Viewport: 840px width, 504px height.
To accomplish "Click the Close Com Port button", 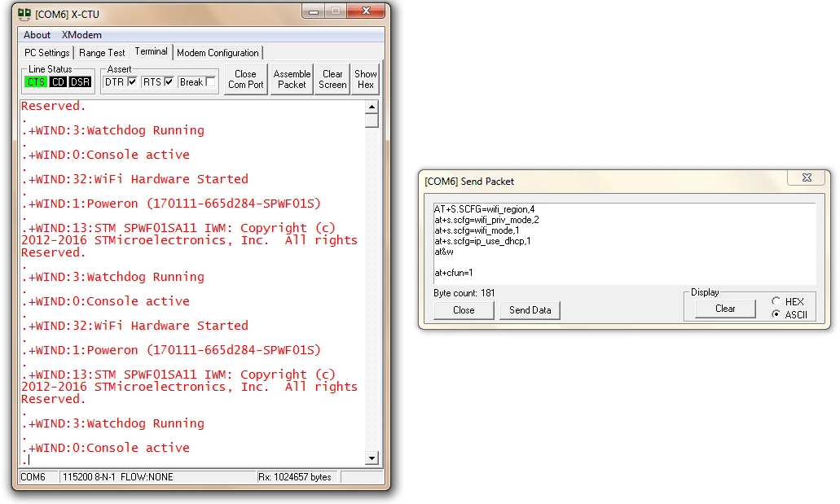I will [x=245, y=79].
